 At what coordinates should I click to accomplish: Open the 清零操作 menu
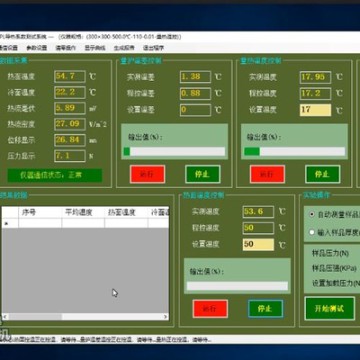pyautogui.click(x=66, y=48)
